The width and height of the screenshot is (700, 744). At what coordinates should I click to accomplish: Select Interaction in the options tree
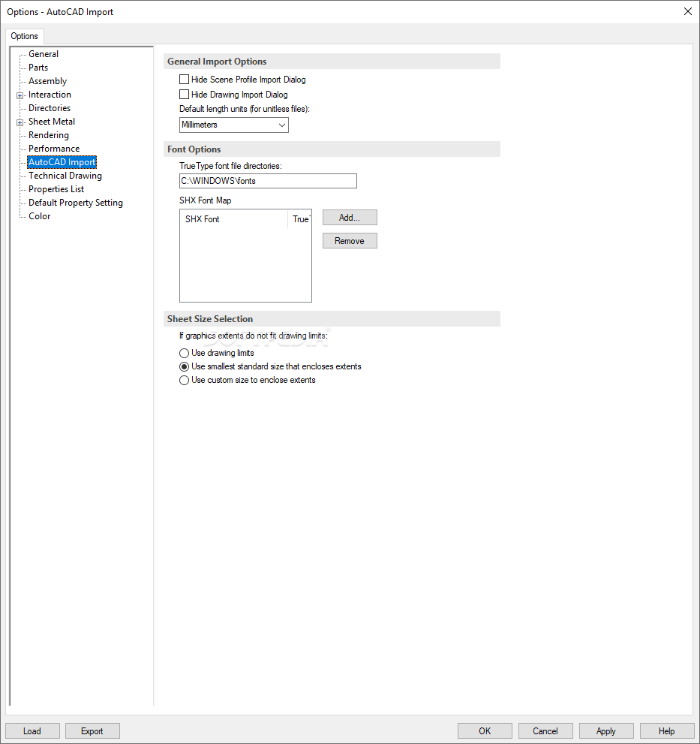(50, 95)
